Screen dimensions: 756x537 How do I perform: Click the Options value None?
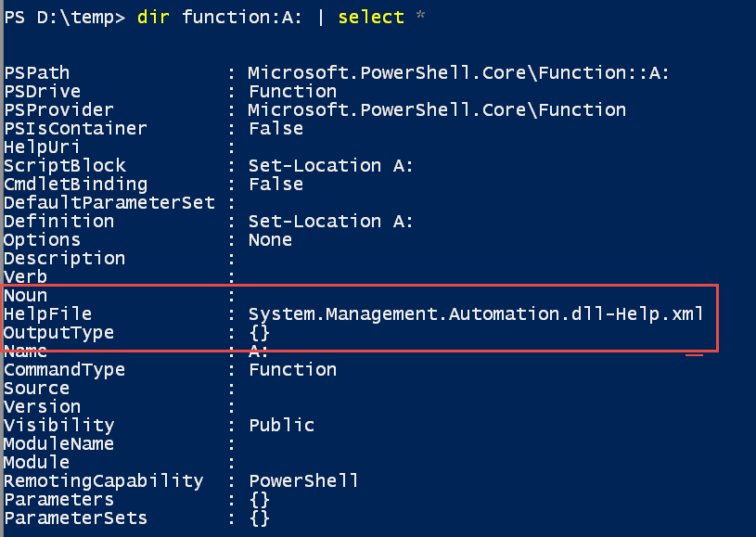[270, 240]
